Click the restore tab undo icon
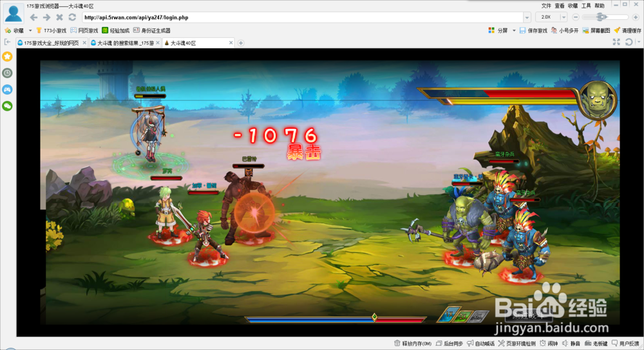Image resolution: width=644 pixels, height=350 pixels. coord(629,42)
